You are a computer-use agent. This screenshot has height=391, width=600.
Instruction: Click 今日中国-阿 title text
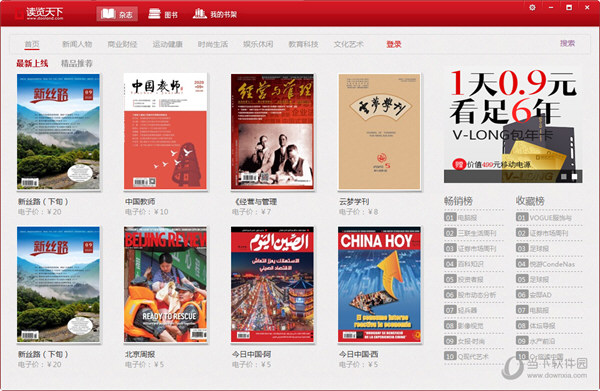click(251, 354)
